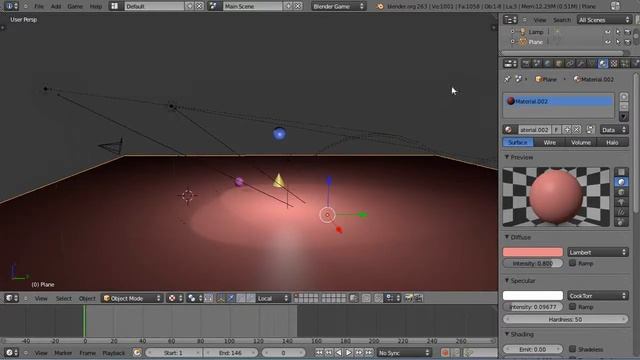Open the Lambert diffuse shader dropdown

pyautogui.click(x=598, y=252)
